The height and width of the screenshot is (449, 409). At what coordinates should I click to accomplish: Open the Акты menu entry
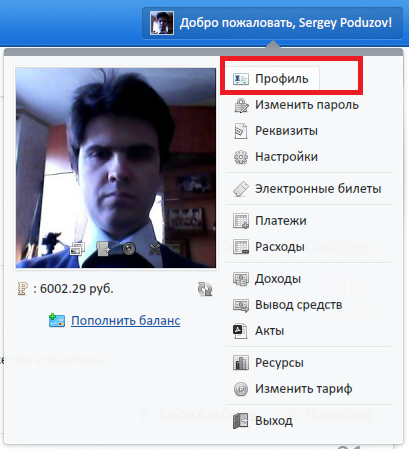point(270,331)
